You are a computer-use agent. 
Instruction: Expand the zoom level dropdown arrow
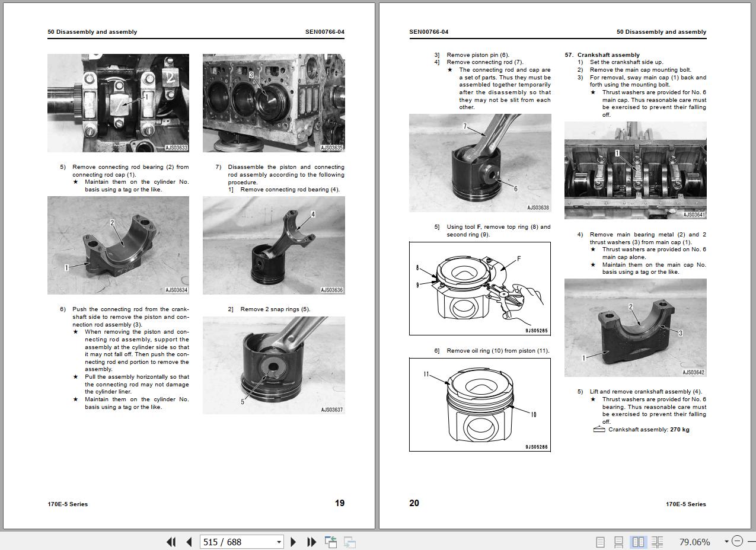click(726, 542)
